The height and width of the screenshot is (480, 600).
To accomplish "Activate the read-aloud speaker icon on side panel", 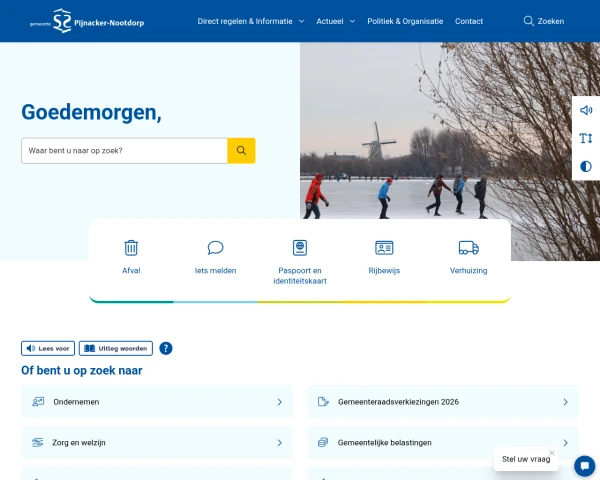I will point(586,110).
